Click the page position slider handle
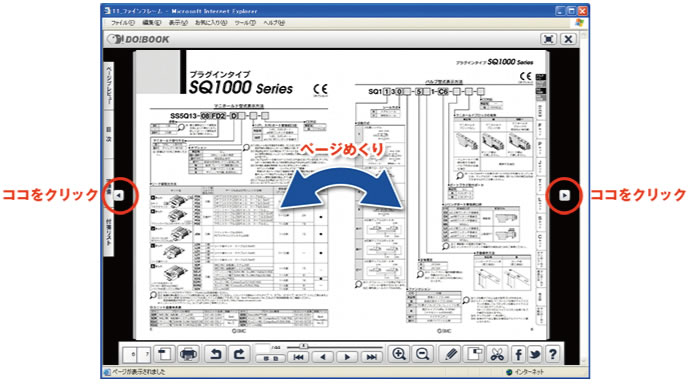 pyautogui.click(x=304, y=346)
